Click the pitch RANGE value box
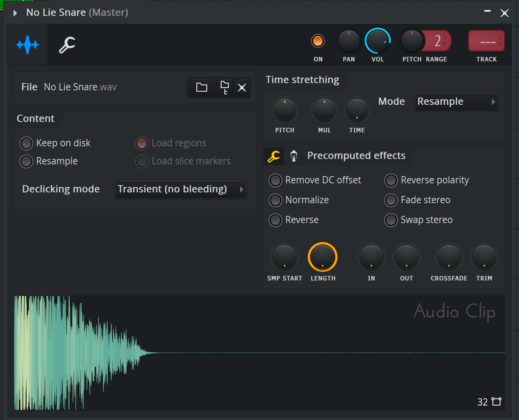This screenshot has height=420, width=519. pyautogui.click(x=438, y=42)
